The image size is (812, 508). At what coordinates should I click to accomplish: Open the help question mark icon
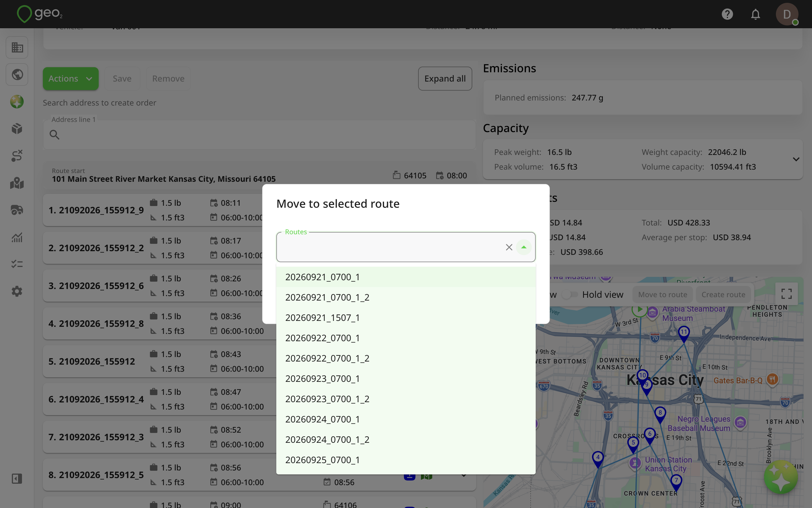tap(727, 14)
